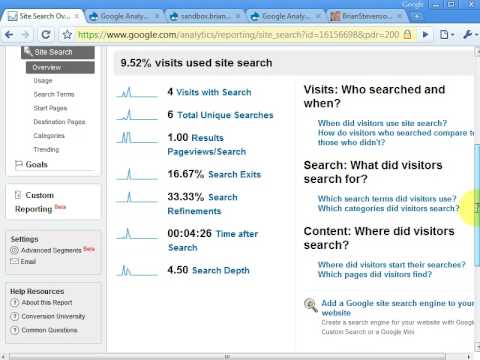The height and width of the screenshot is (360, 480).
Task: Open the Email settings link
Action: point(28,261)
